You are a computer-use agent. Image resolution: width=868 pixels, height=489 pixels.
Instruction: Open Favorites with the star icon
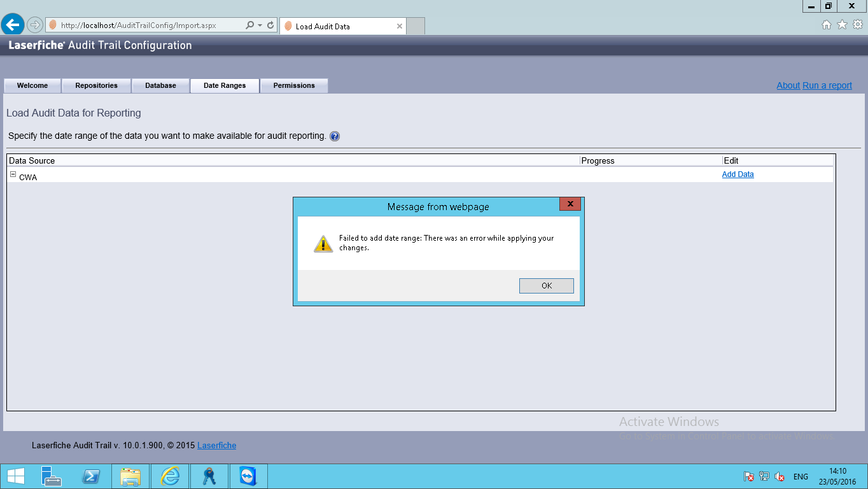tap(842, 25)
